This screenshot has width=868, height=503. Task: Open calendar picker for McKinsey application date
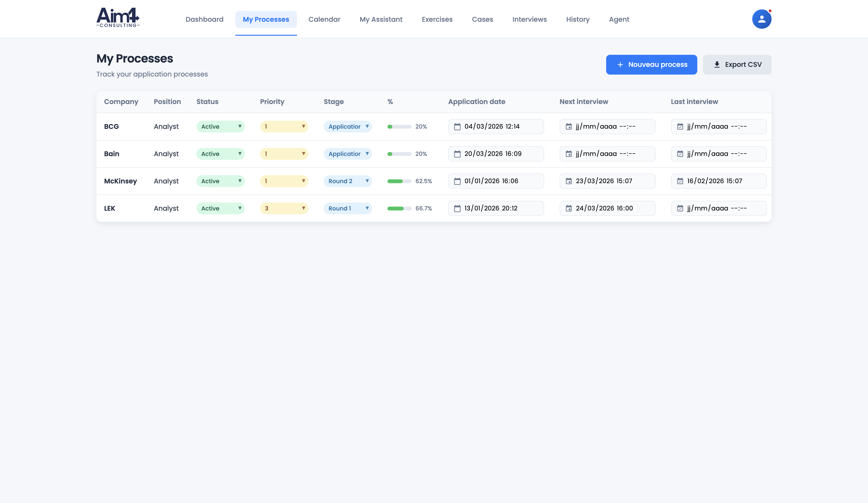click(457, 181)
